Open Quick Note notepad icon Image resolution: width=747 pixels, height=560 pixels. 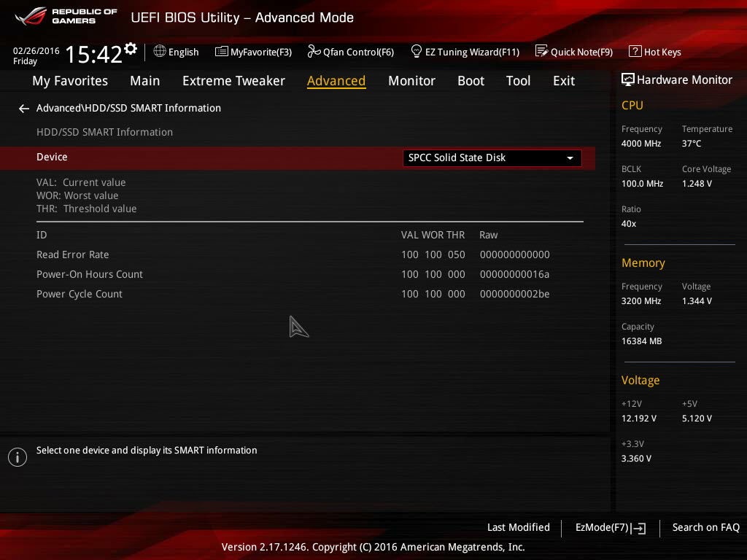tap(541, 51)
